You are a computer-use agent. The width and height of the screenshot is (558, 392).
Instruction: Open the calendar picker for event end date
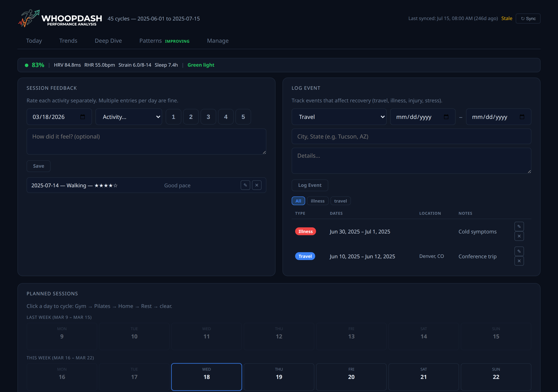522,117
